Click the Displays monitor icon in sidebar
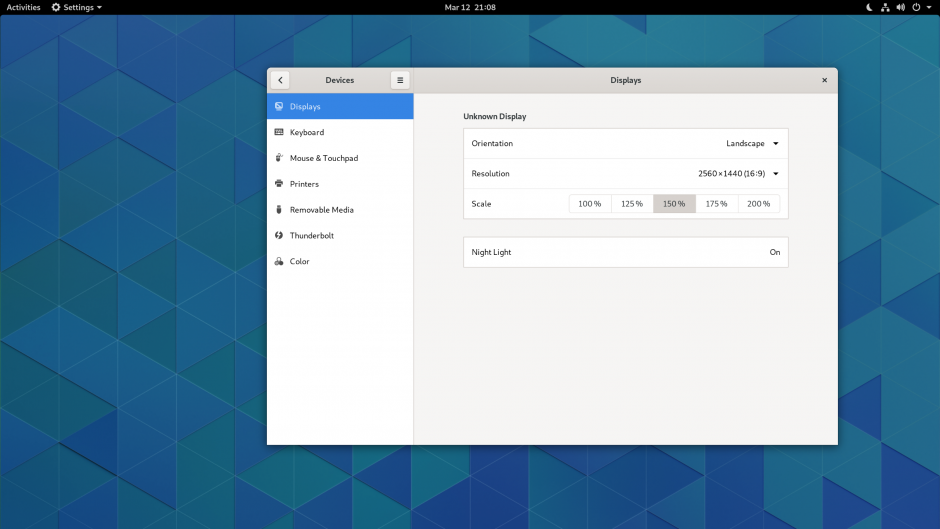 point(279,106)
